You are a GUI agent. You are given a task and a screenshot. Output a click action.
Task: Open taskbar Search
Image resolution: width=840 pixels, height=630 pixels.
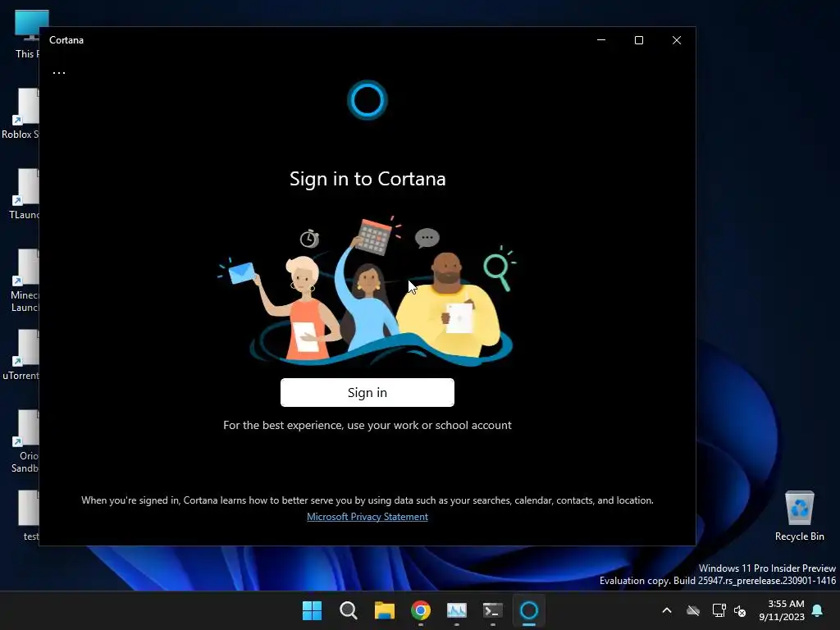pos(348,610)
